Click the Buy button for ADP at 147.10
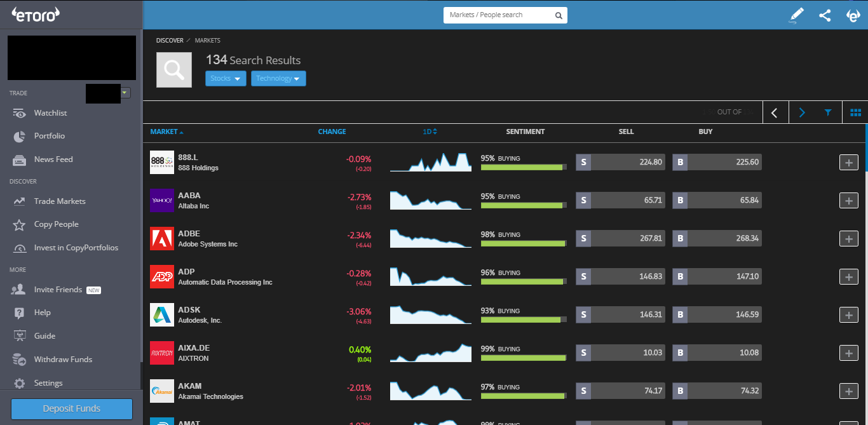 (x=717, y=276)
